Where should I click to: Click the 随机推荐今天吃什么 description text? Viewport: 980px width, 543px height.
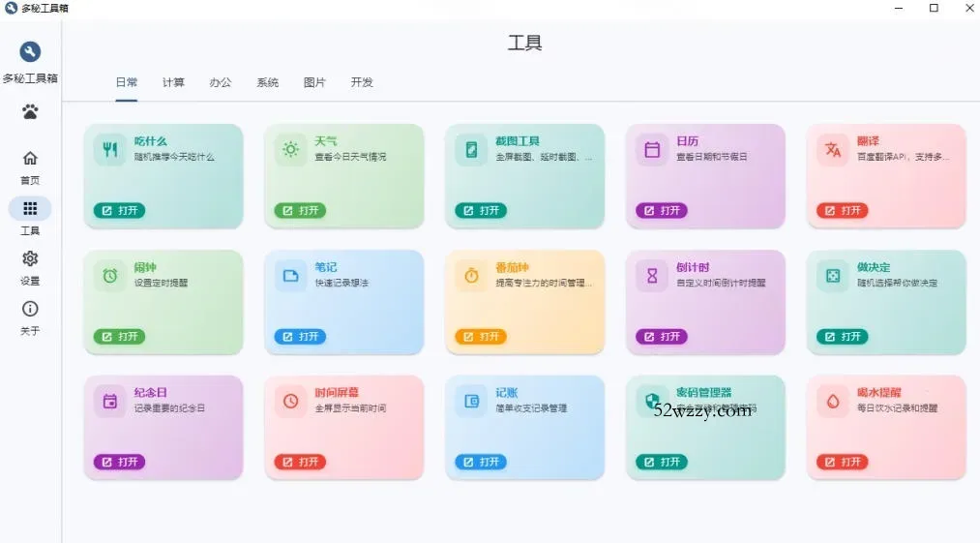174,157
